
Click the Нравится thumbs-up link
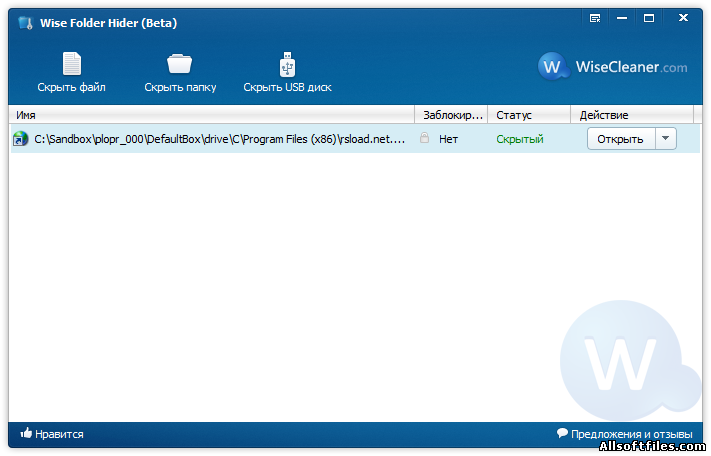[52, 434]
